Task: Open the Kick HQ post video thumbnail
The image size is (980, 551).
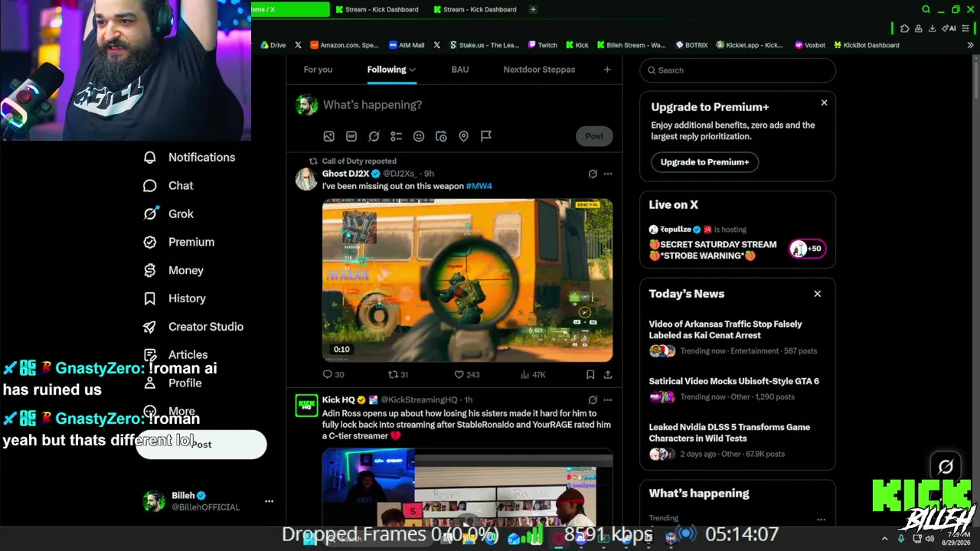Action: (x=467, y=487)
